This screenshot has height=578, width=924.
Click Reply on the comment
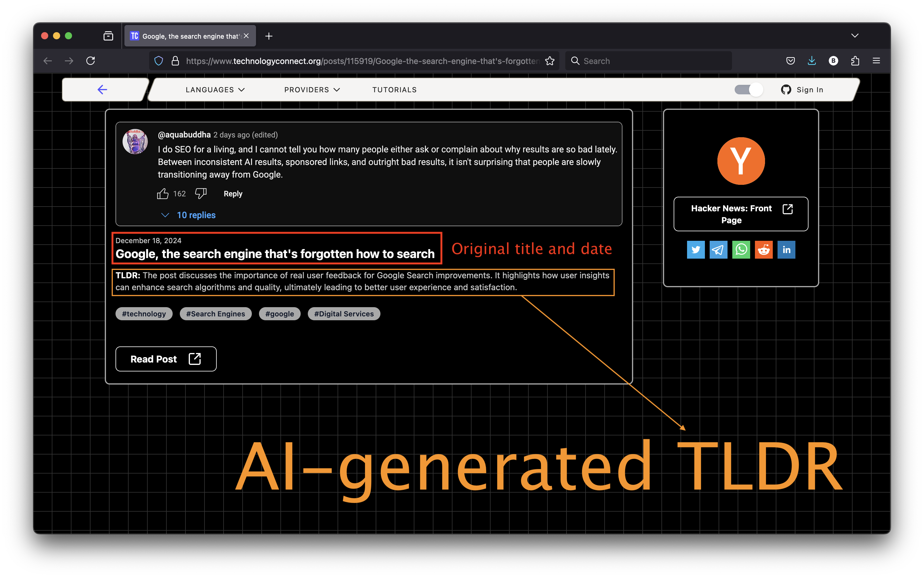pos(233,194)
